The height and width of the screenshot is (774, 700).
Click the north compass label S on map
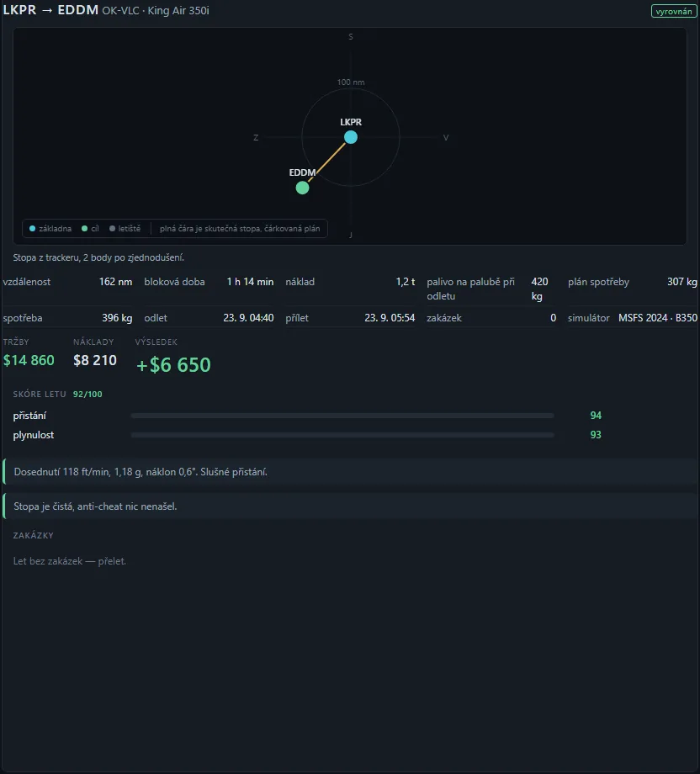click(351, 36)
